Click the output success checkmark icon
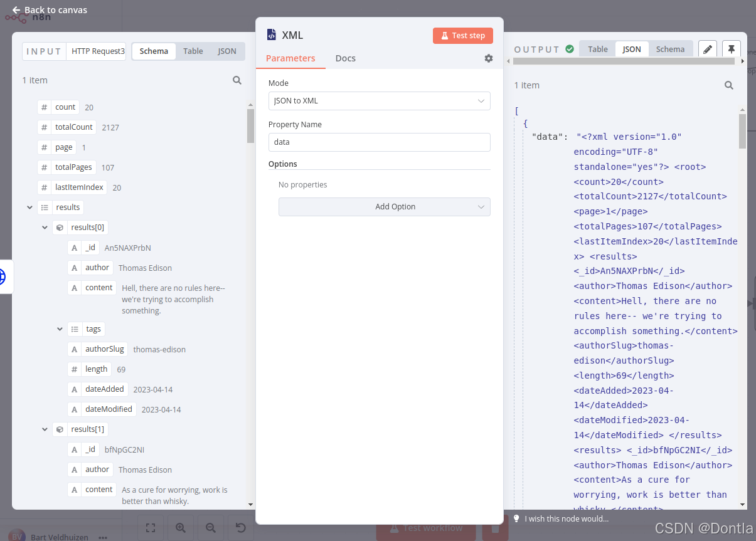 point(570,49)
